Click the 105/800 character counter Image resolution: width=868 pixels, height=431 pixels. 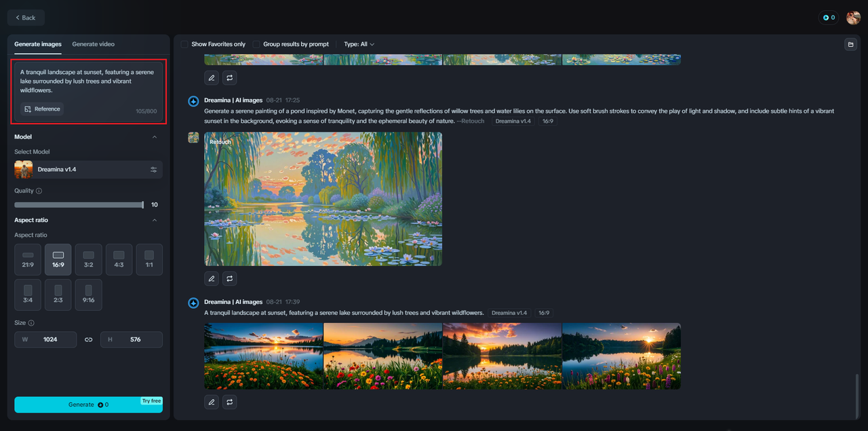146,111
